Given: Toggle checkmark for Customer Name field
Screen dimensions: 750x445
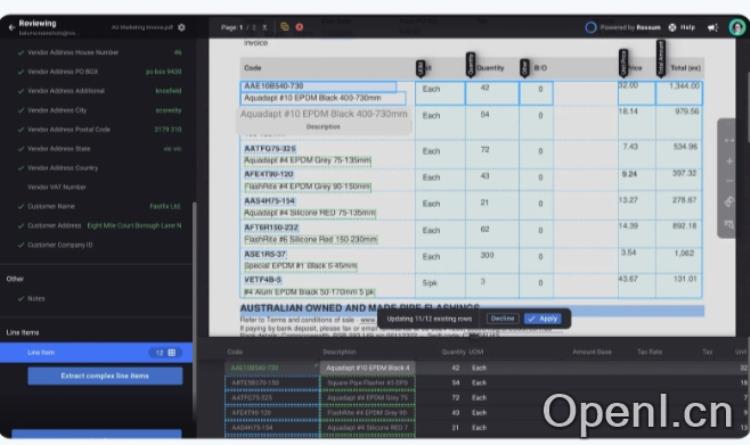Looking at the screenshot, I should [20, 206].
